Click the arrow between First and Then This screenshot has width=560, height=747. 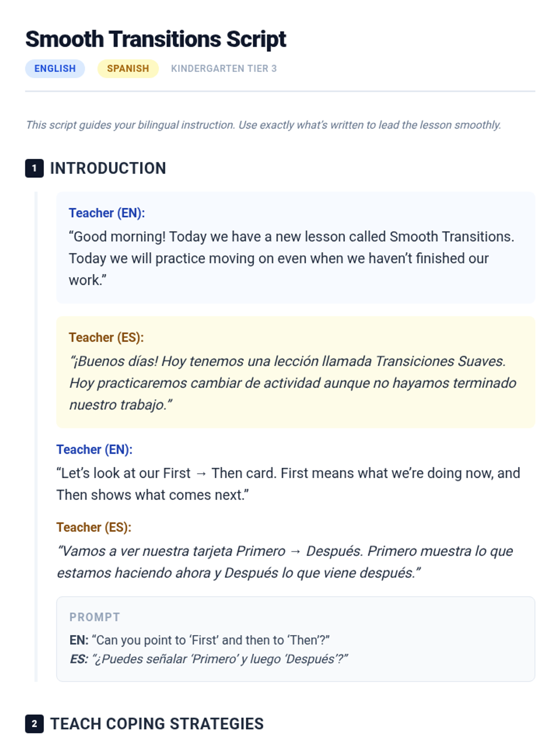pyautogui.click(x=201, y=474)
